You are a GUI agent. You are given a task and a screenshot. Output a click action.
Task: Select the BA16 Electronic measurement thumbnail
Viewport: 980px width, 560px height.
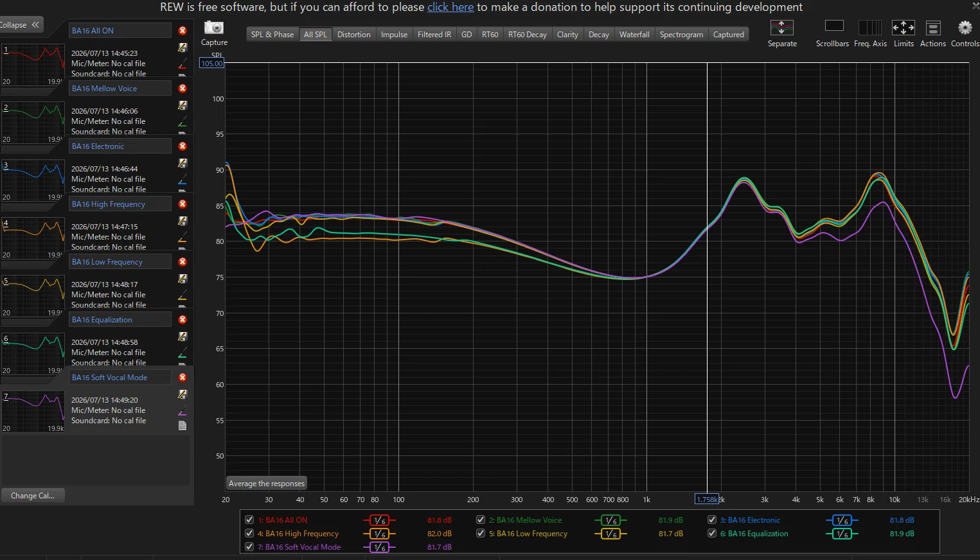coord(33,180)
